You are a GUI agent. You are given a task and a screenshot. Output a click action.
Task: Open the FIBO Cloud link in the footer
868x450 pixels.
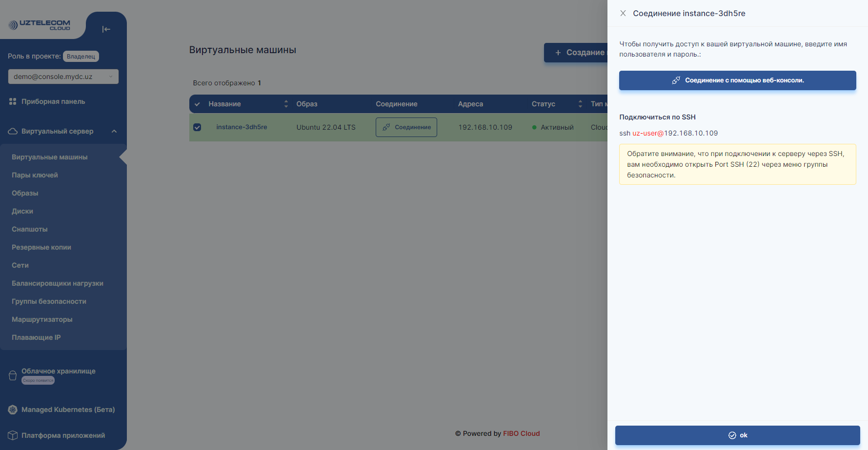[x=521, y=433]
